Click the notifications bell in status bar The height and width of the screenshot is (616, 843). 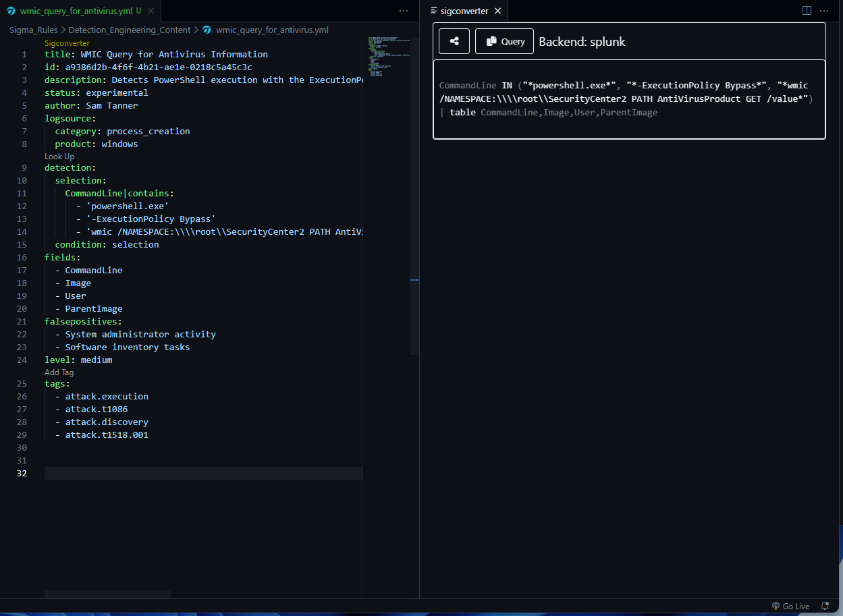click(x=825, y=606)
